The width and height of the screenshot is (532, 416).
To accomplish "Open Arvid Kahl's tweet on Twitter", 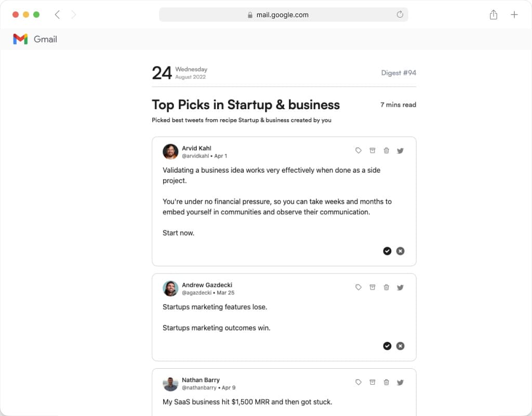I will point(400,150).
